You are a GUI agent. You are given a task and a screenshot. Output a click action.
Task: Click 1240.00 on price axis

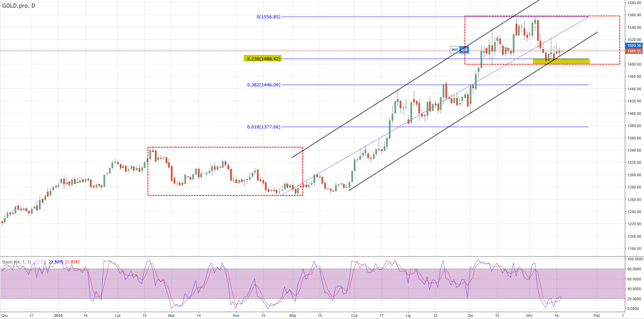click(634, 212)
